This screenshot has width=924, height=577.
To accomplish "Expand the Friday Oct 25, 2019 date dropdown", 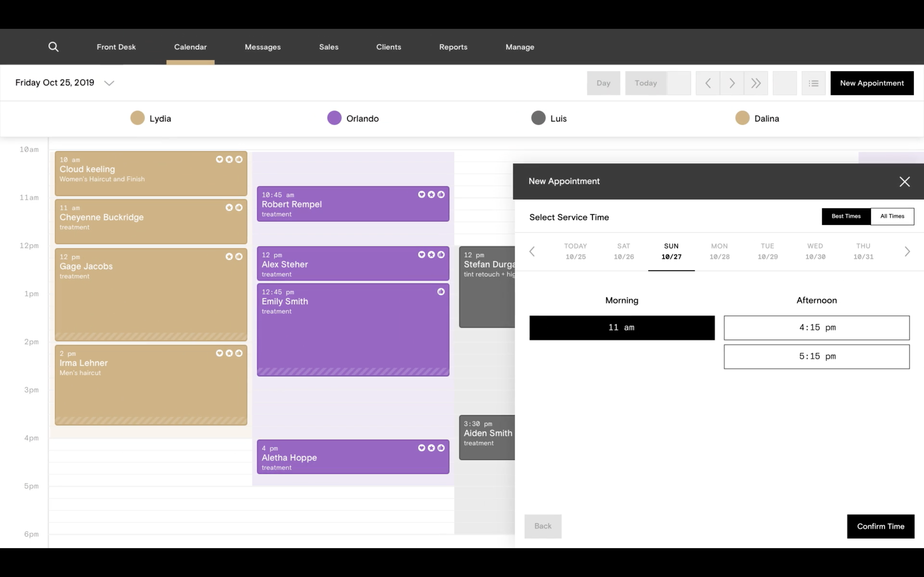I will pos(109,83).
